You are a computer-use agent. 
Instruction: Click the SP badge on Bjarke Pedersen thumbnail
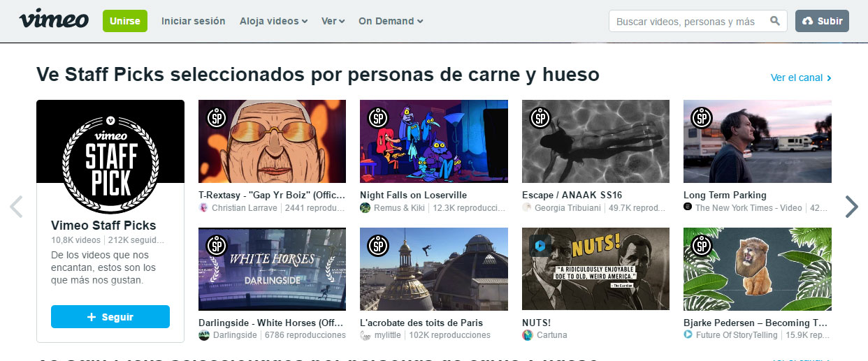[x=702, y=245]
